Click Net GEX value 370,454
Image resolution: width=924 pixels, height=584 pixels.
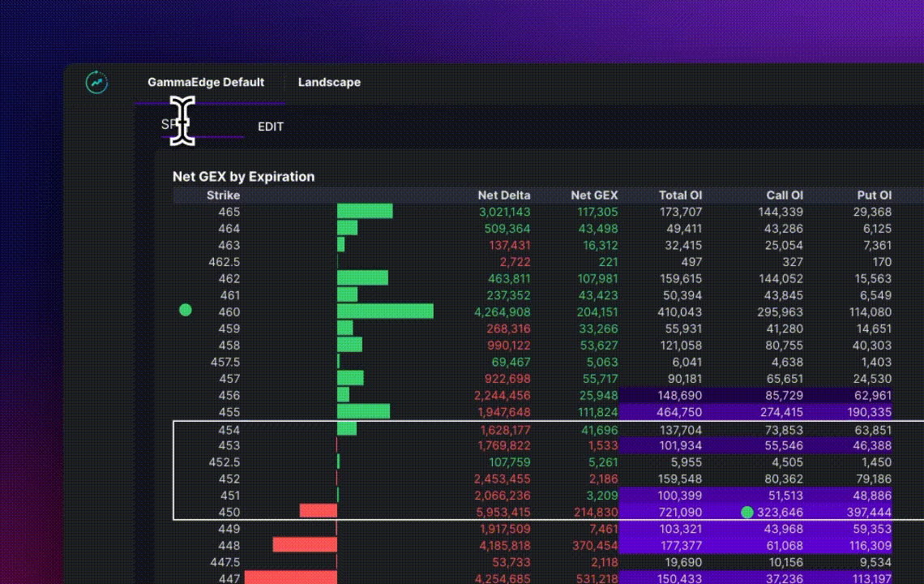click(x=595, y=546)
